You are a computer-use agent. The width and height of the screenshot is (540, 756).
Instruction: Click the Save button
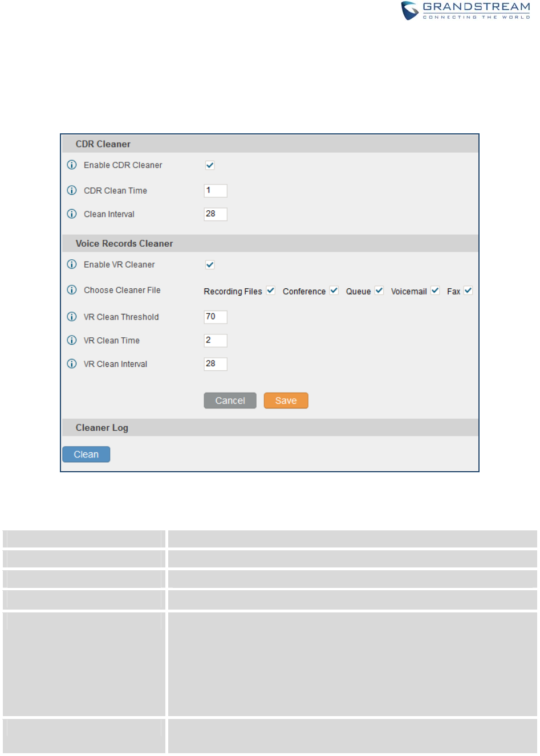[286, 401]
